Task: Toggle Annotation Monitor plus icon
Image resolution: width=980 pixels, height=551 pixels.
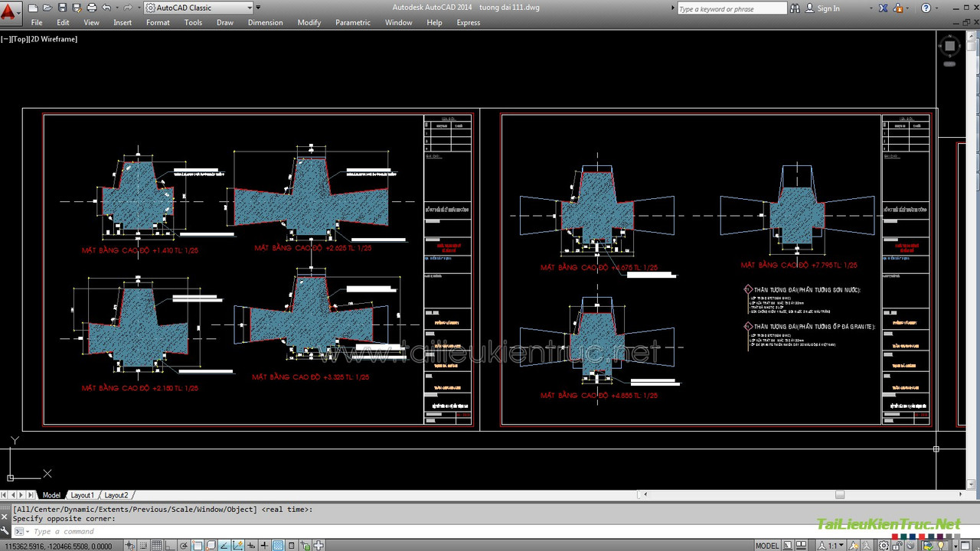Action: [318, 545]
